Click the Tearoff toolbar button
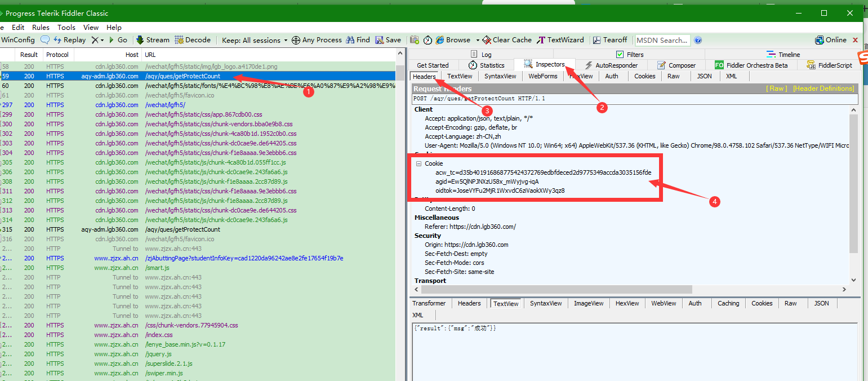The height and width of the screenshot is (381, 868). 610,40
